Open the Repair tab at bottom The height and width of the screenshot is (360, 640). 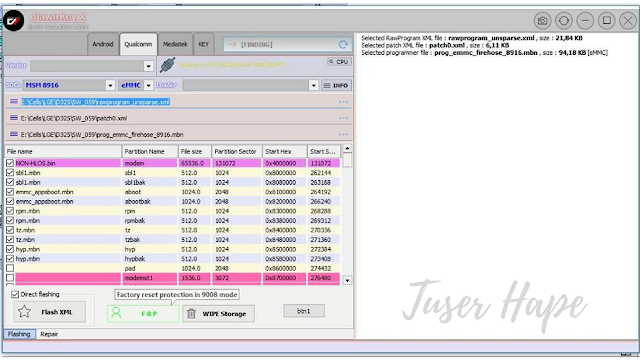[x=49, y=334]
